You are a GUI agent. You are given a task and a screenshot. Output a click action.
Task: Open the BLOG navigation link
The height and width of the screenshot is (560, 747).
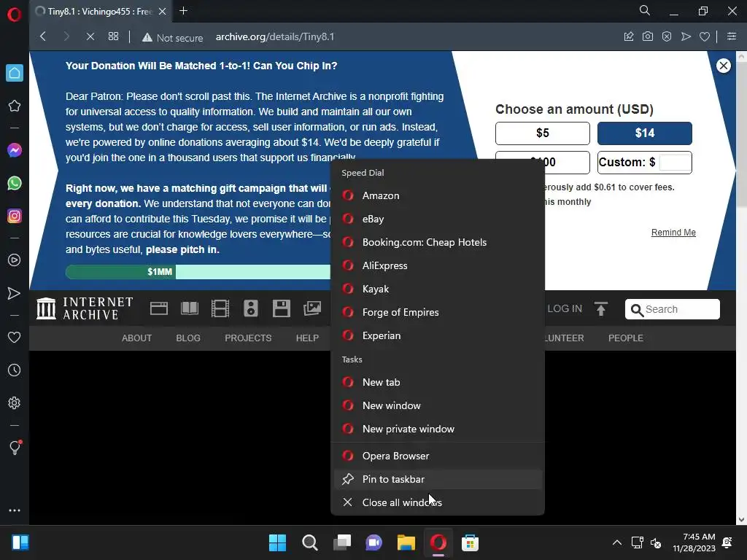pyautogui.click(x=188, y=338)
